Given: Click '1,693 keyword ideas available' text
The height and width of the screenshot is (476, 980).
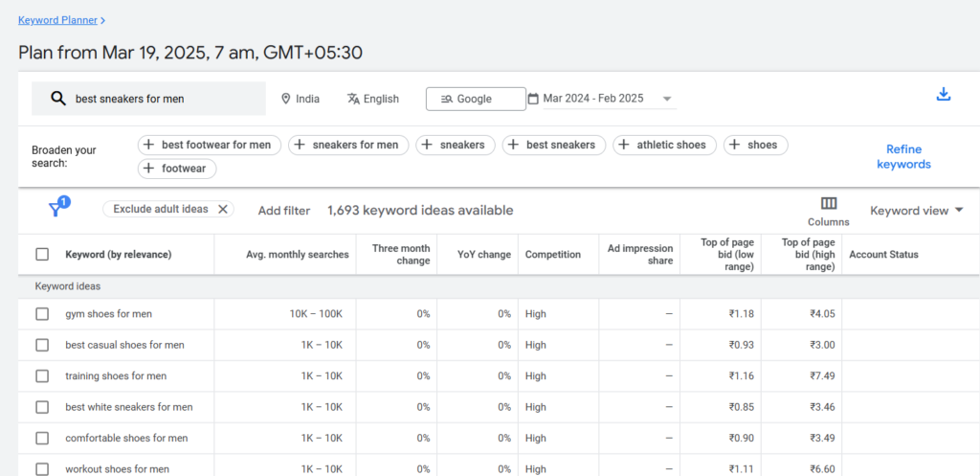Looking at the screenshot, I should pos(420,211).
